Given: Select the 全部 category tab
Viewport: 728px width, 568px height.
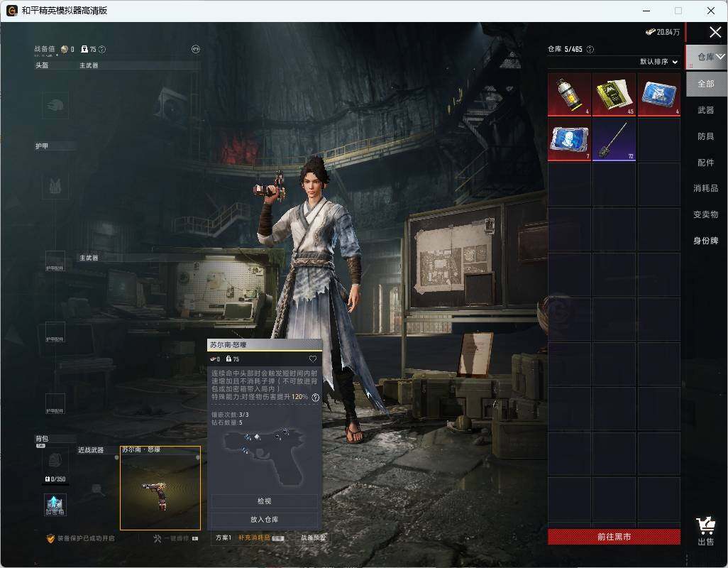Looking at the screenshot, I should point(706,84).
